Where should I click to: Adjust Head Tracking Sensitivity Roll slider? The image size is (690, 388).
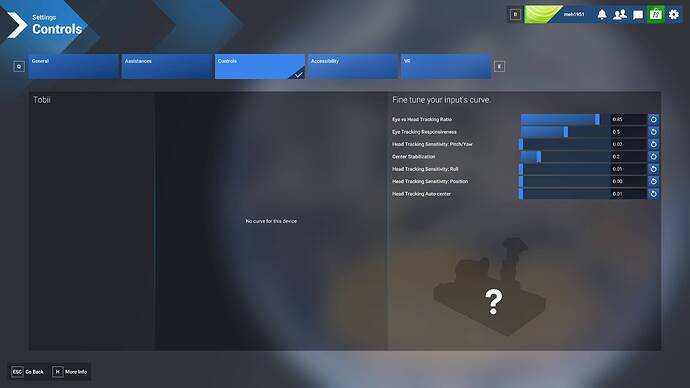565,169
